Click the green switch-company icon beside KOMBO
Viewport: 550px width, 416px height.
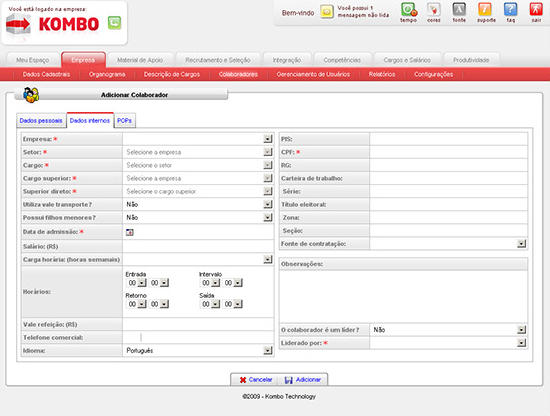click(x=114, y=23)
